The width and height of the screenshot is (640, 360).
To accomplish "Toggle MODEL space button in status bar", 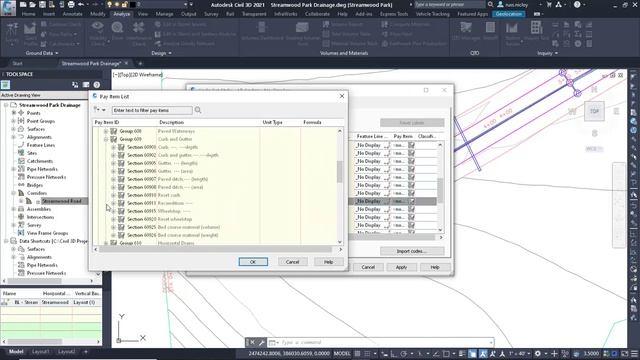I will point(342,353).
